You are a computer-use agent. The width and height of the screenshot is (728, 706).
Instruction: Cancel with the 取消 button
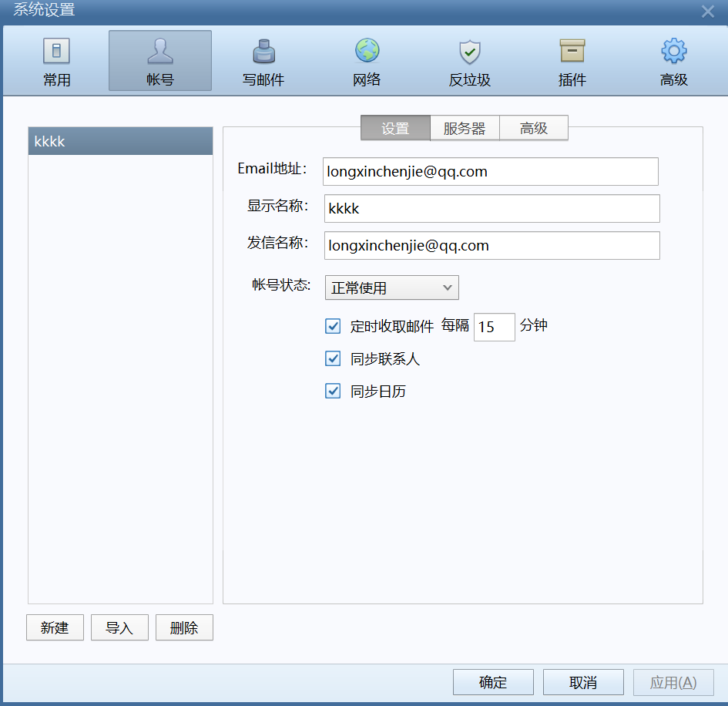(583, 682)
